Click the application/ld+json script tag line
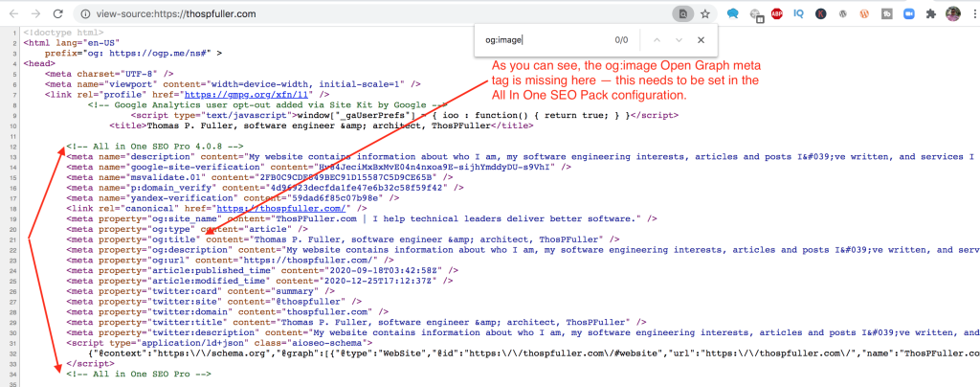The height and width of the screenshot is (387, 980). (219, 342)
